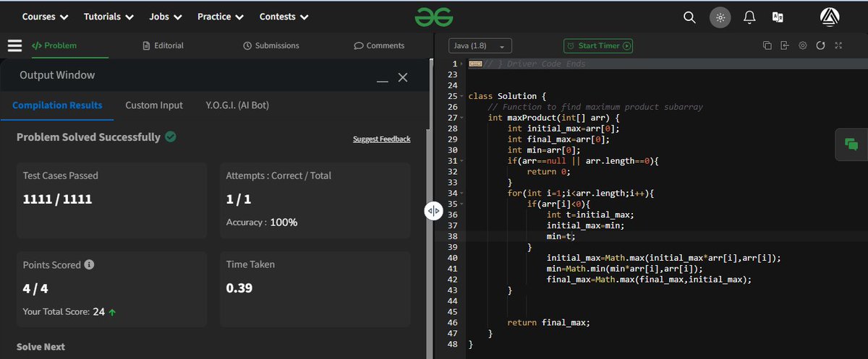Click the 'Test Cases Passed' card value 1111 / 1111
This screenshot has height=359, width=868.
click(x=57, y=199)
